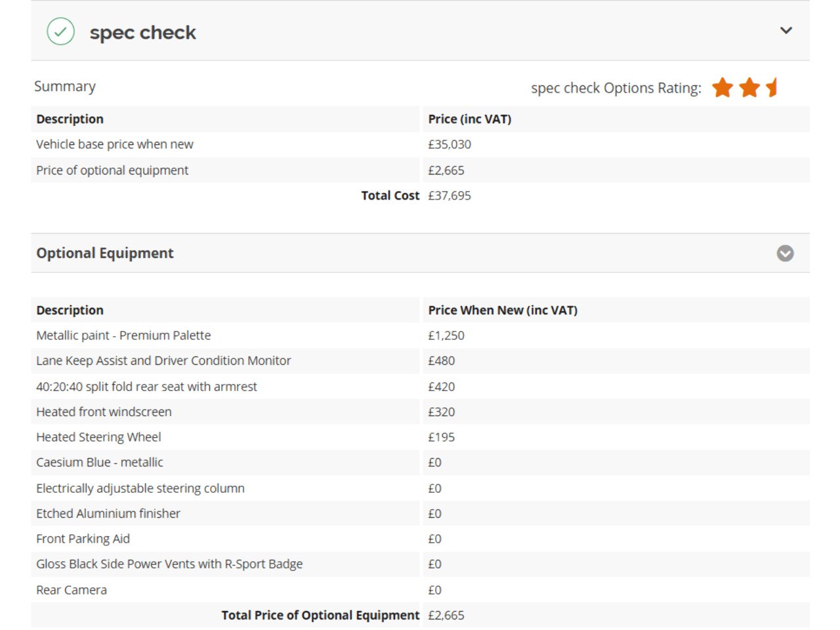Click the spec check Options Rating label
This screenshot has width=840, height=630.
(x=616, y=88)
